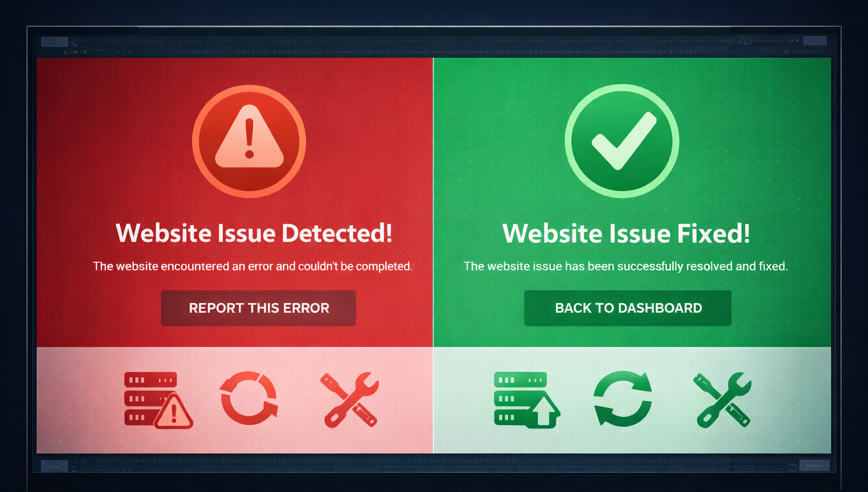This screenshot has width=868, height=492.
Task: Click the bottom-right button in the bottom bar
Action: tap(814, 465)
